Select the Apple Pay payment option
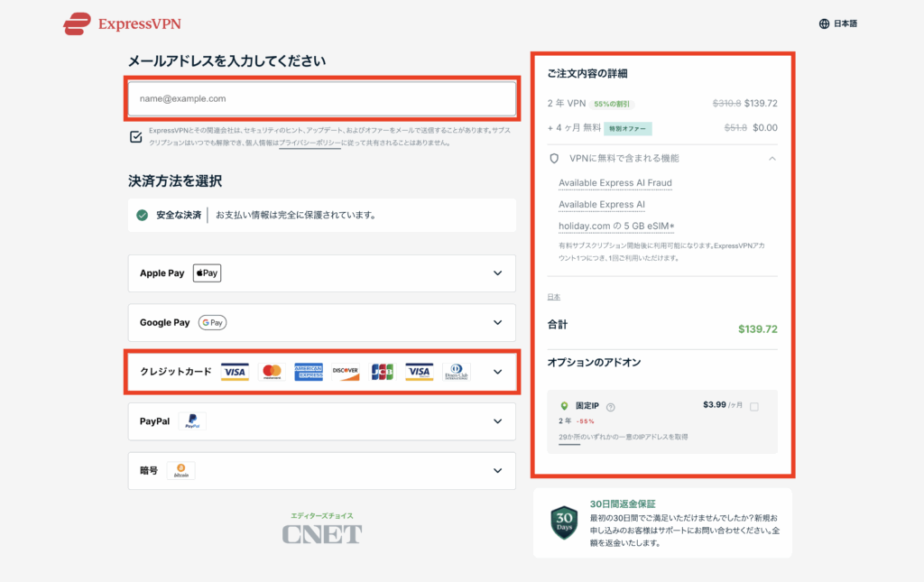This screenshot has height=582, width=924. [322, 273]
